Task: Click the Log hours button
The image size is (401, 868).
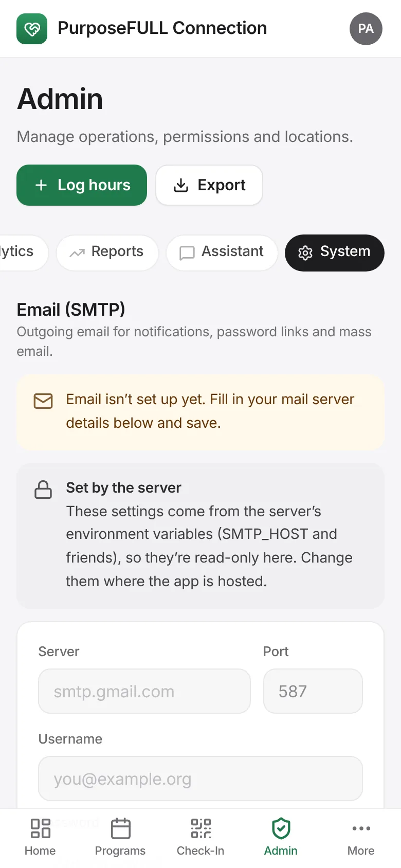Action: pos(82,185)
